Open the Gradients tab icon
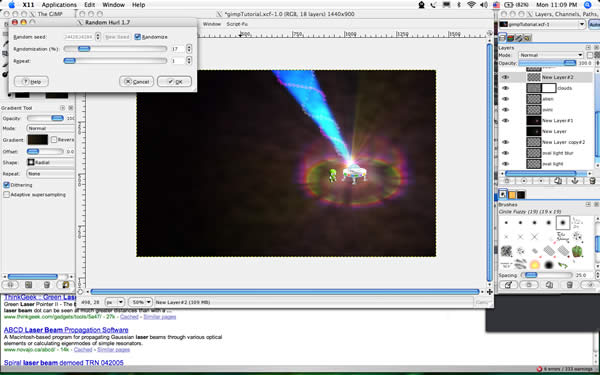The height and width of the screenshot is (375, 600). [x=521, y=195]
